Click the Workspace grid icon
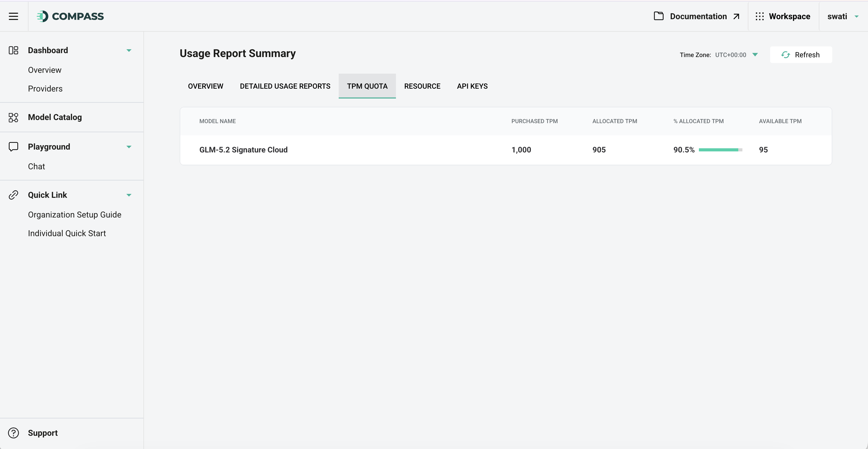 pyautogui.click(x=759, y=16)
